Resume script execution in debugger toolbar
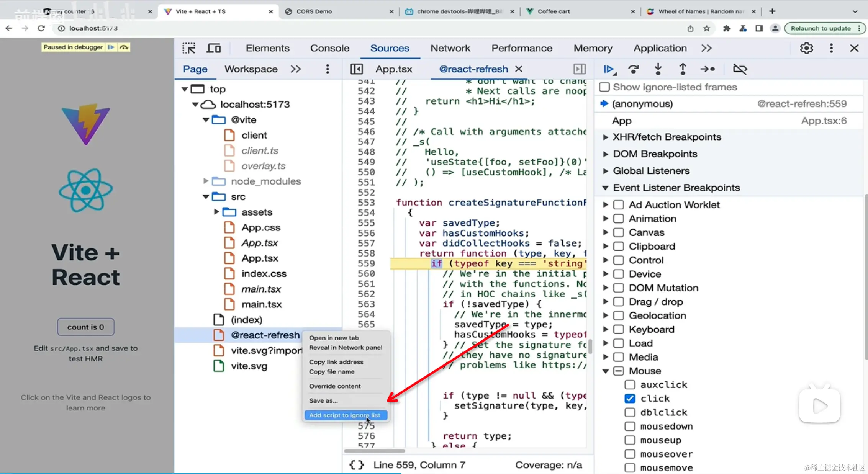Image resolution: width=868 pixels, height=474 pixels. pyautogui.click(x=608, y=69)
